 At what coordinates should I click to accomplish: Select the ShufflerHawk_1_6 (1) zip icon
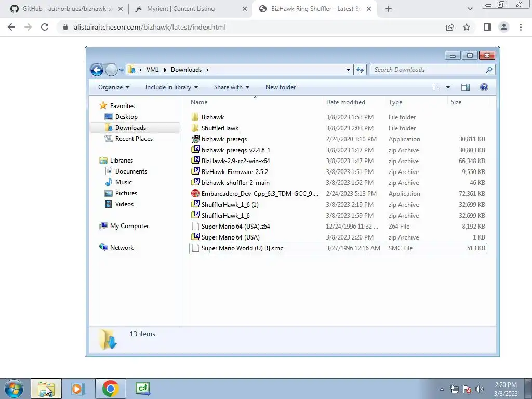[x=195, y=204]
